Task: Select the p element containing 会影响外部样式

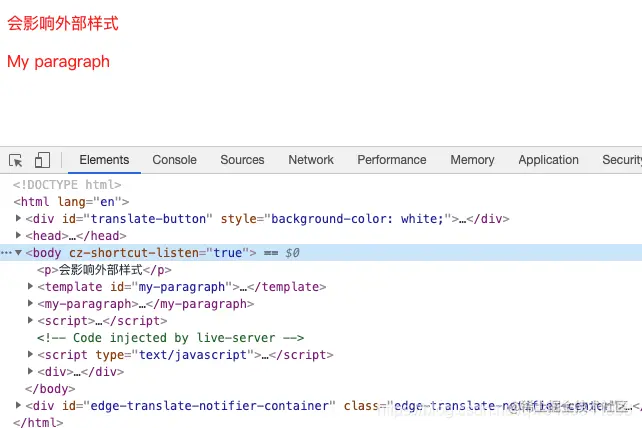Action: (x=104, y=270)
